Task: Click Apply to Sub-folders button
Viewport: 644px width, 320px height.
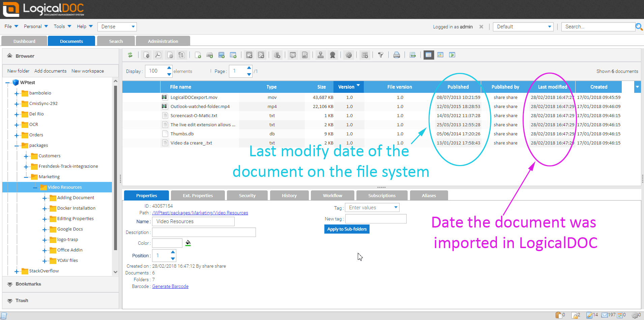Action: [347, 229]
